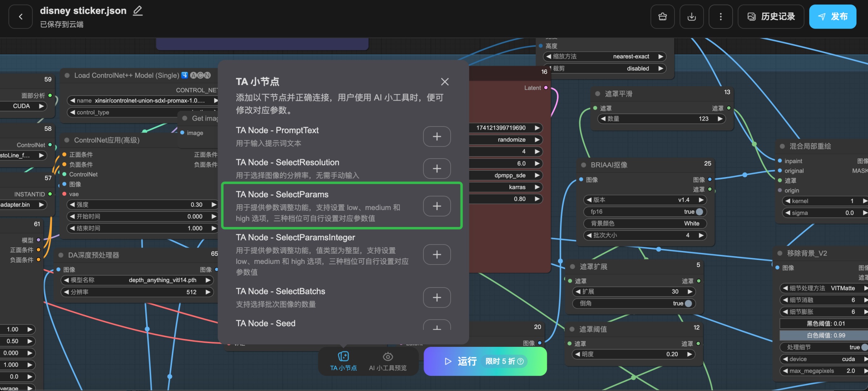Close the TA 小节点 panel
This screenshot has width=868, height=391.
click(445, 82)
